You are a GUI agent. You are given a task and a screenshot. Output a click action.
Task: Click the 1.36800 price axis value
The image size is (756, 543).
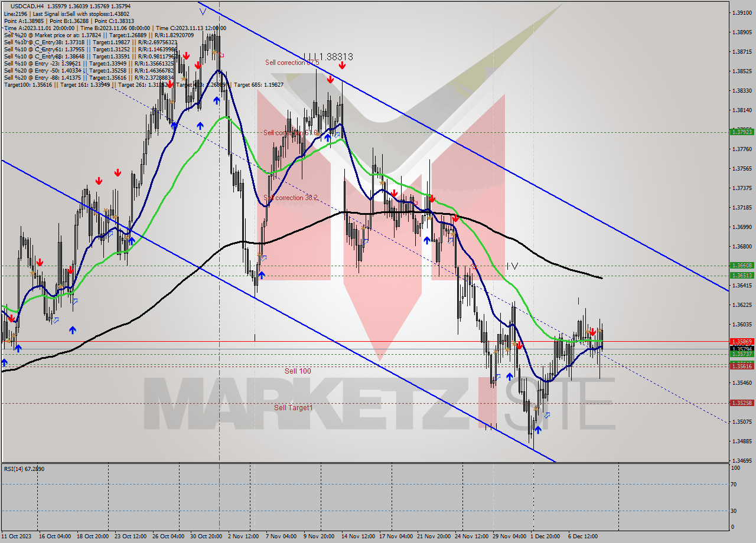[742, 247]
